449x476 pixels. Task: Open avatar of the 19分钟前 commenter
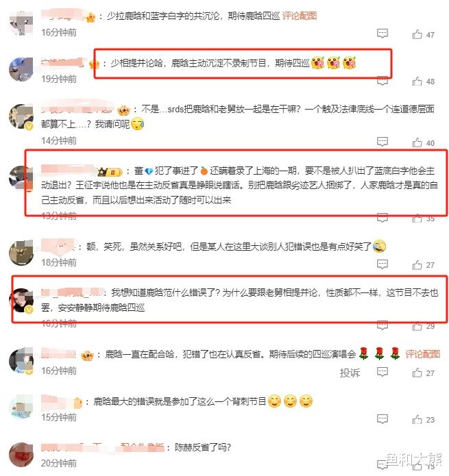pyautogui.click(x=21, y=69)
